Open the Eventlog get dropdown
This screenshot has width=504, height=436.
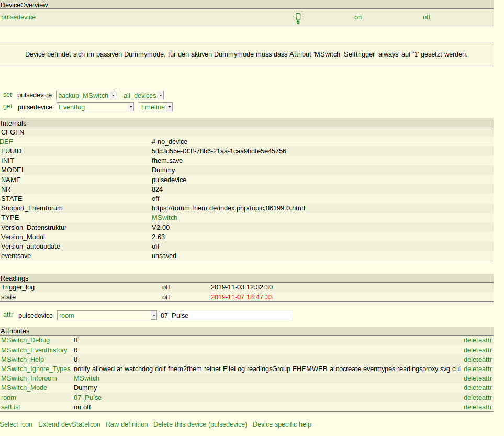click(95, 107)
